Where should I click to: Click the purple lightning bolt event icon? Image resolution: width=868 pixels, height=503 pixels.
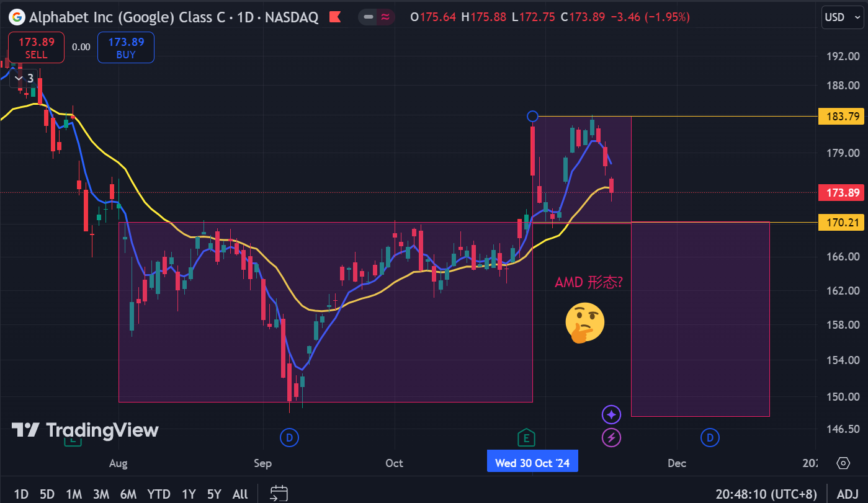pyautogui.click(x=612, y=438)
